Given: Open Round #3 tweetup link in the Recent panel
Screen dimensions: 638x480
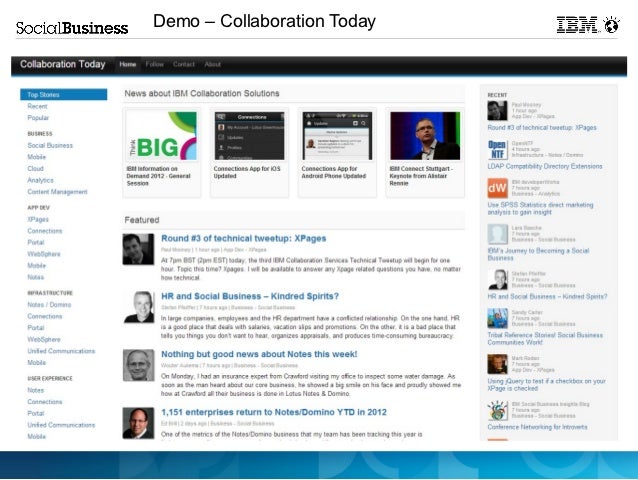Looking at the screenshot, I should (542, 128).
